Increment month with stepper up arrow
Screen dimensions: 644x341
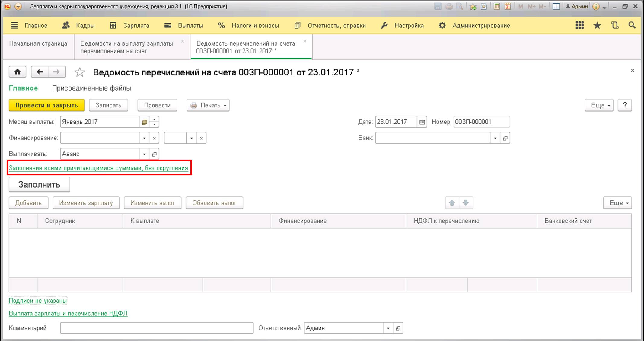pos(154,119)
